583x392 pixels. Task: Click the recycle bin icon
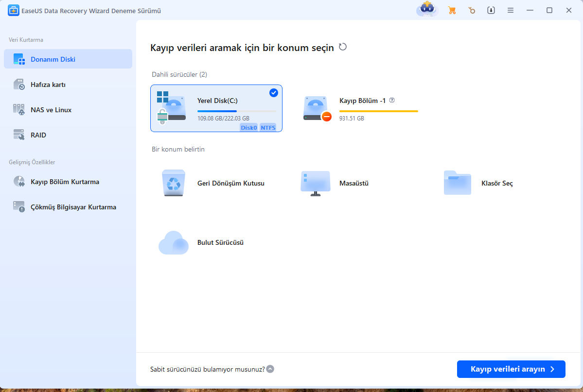174,183
